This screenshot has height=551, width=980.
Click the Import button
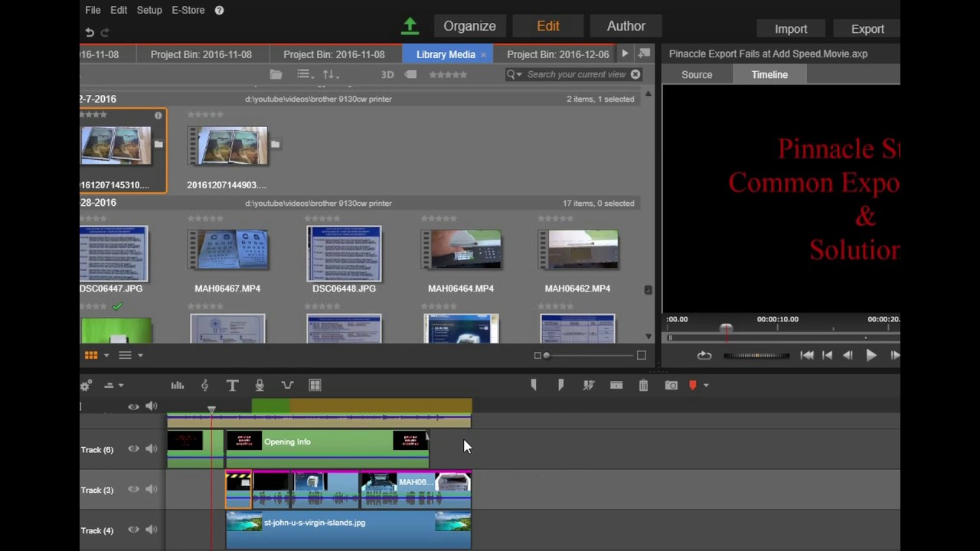pos(791,29)
